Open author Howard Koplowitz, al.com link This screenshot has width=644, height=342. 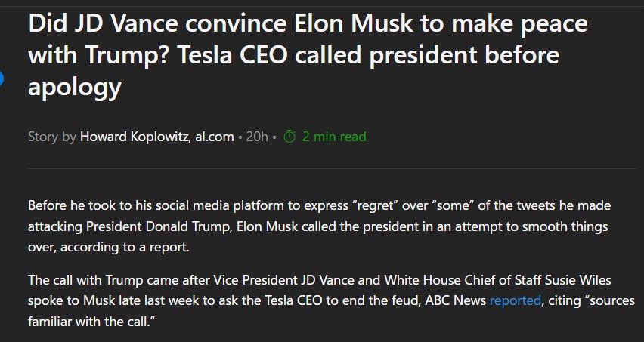157,137
